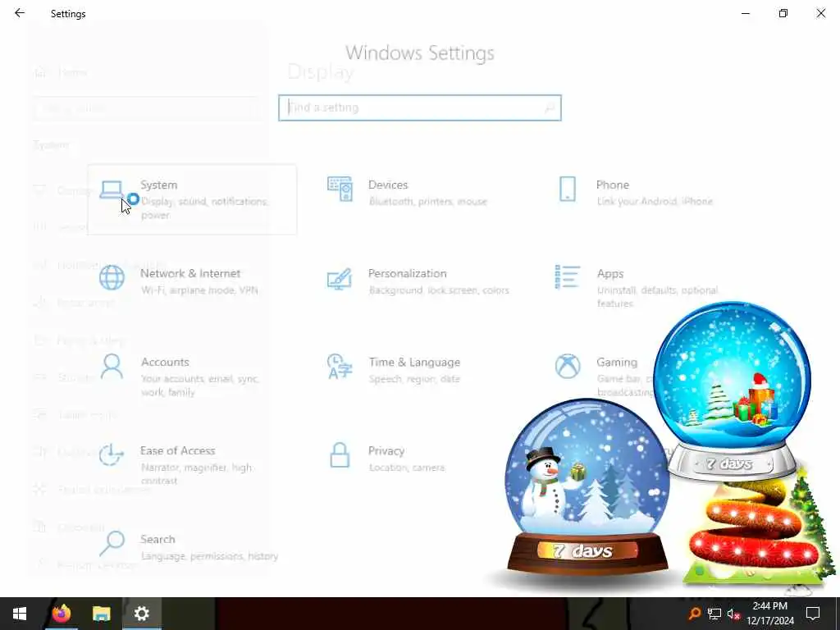Click the System category title

[x=158, y=185]
